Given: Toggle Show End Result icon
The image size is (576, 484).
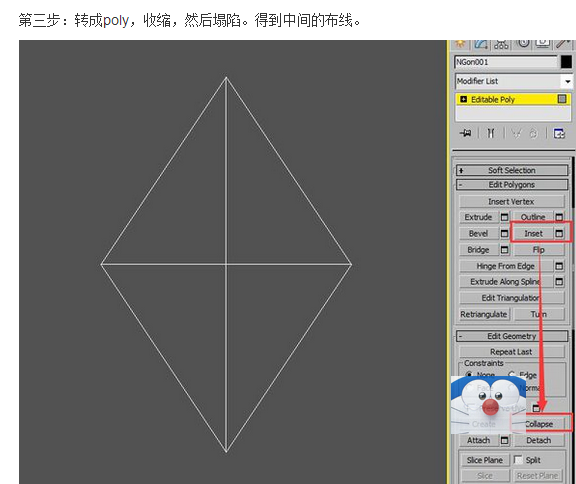Looking at the screenshot, I should coord(491,133).
